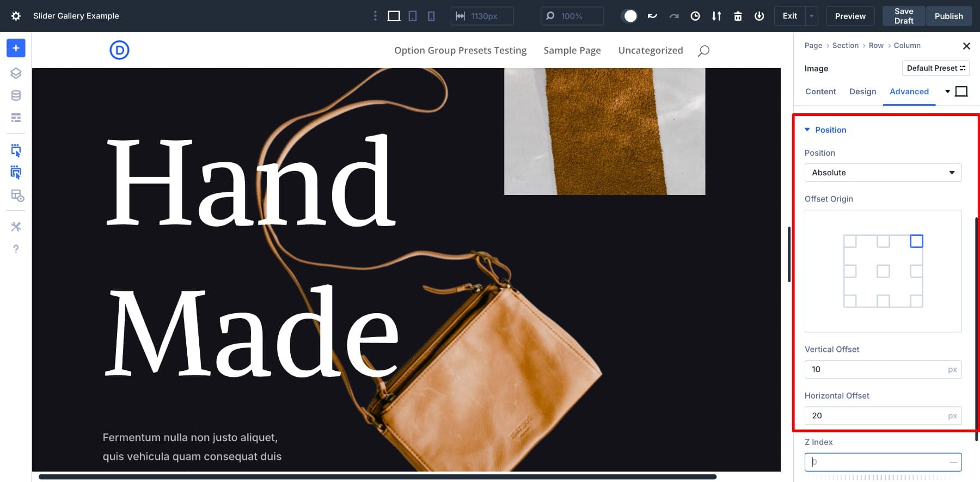This screenshot has width=980, height=482.
Task: Open the Uncategorized nav link
Action: coord(651,51)
